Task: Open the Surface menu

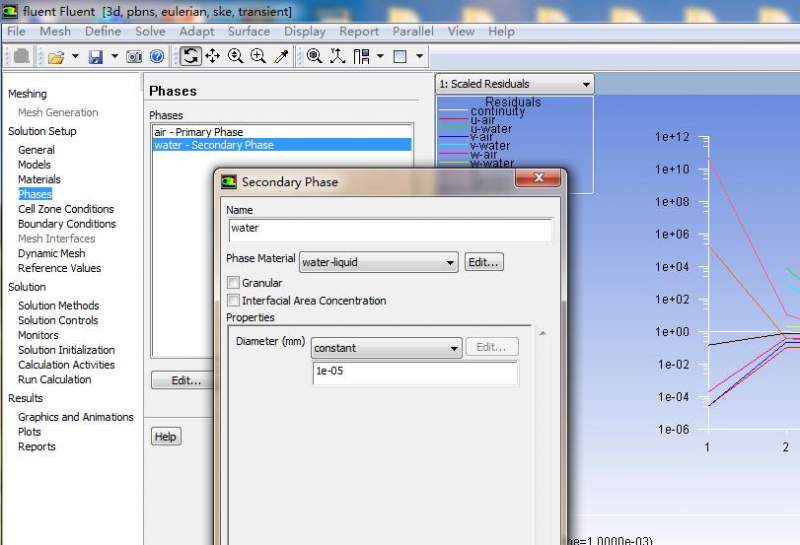Action: point(248,32)
